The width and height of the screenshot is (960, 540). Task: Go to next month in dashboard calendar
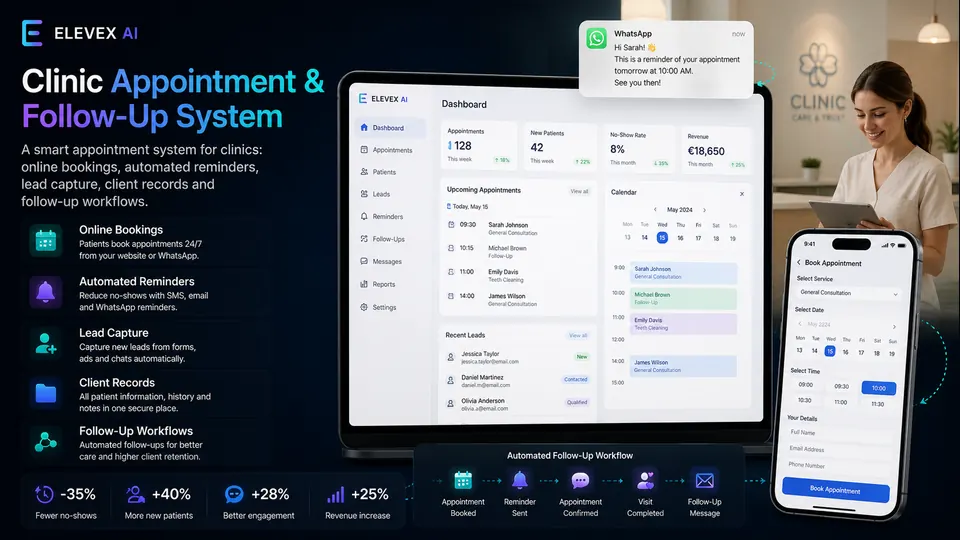click(x=705, y=209)
